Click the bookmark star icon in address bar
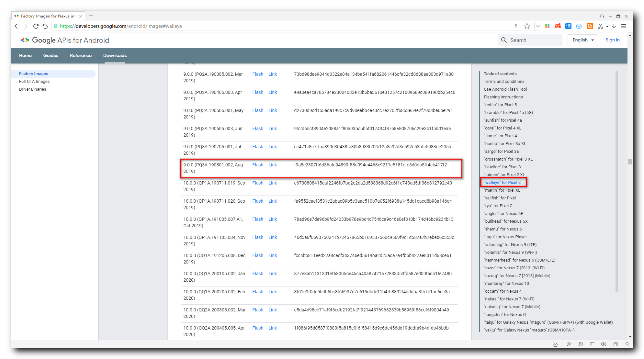644x359 pixels. tap(527, 26)
